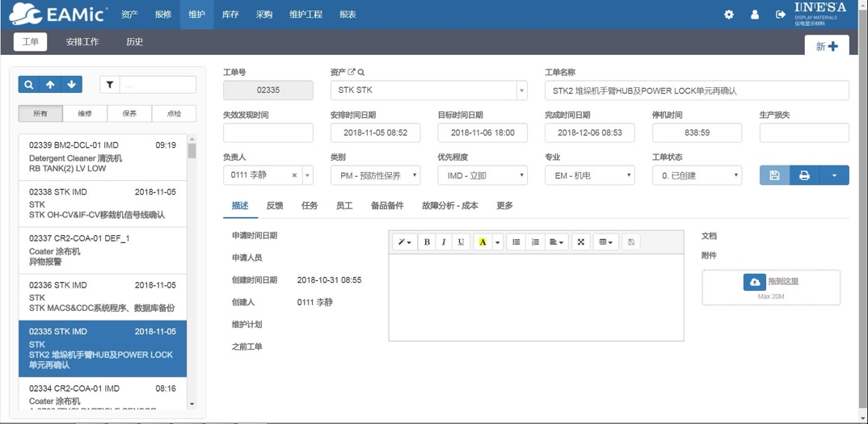Click the editor save disk icon

(x=631, y=242)
